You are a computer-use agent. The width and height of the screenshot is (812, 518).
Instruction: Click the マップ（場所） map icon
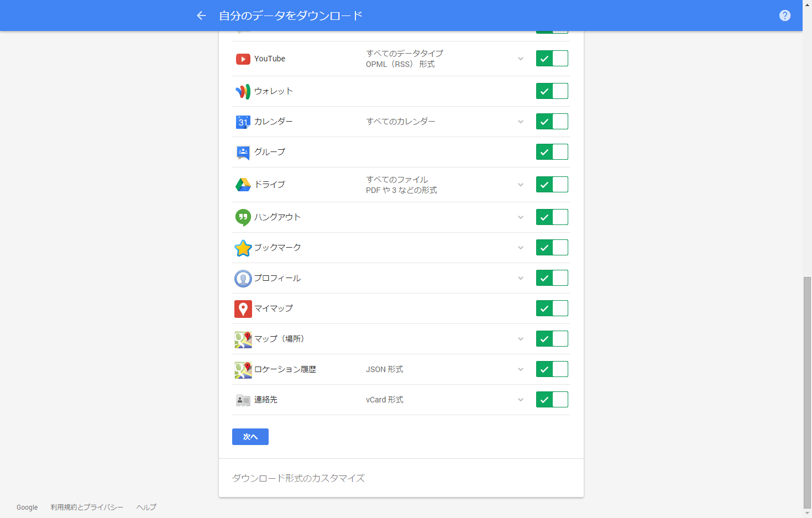[243, 339]
